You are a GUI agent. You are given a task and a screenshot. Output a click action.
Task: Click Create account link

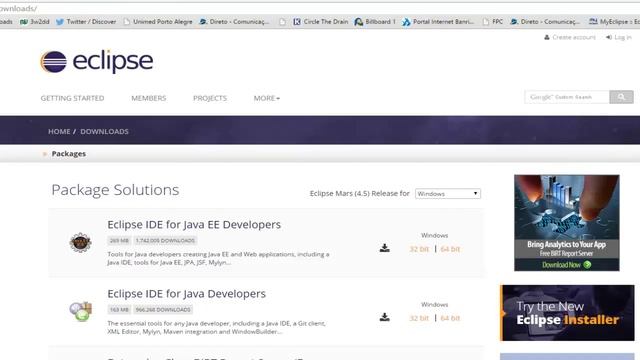pos(570,38)
